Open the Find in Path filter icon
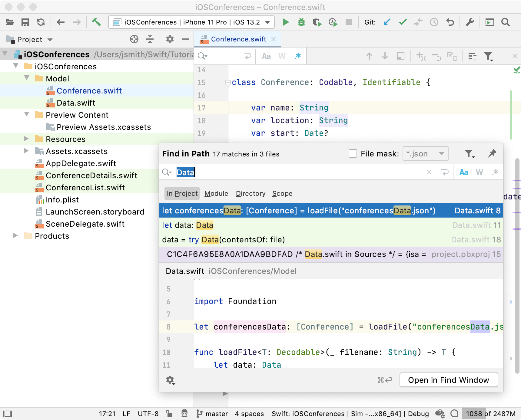Image resolution: width=521 pixels, height=420 pixels. [470, 154]
